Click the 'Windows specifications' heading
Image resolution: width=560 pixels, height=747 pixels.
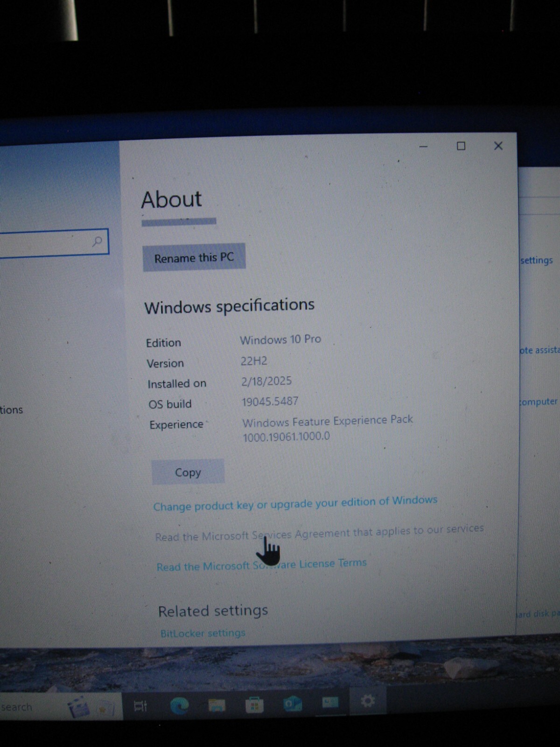[x=230, y=306]
